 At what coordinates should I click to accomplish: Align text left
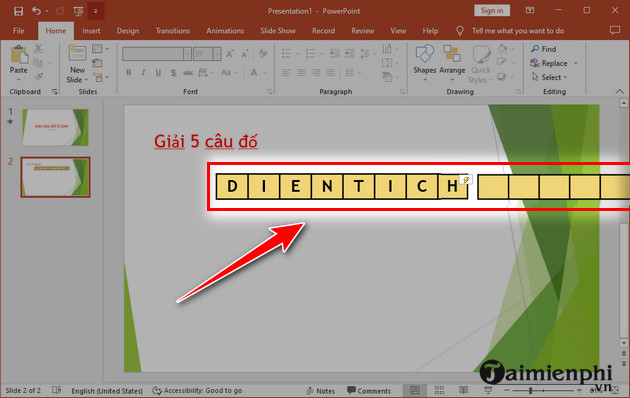coord(286,73)
